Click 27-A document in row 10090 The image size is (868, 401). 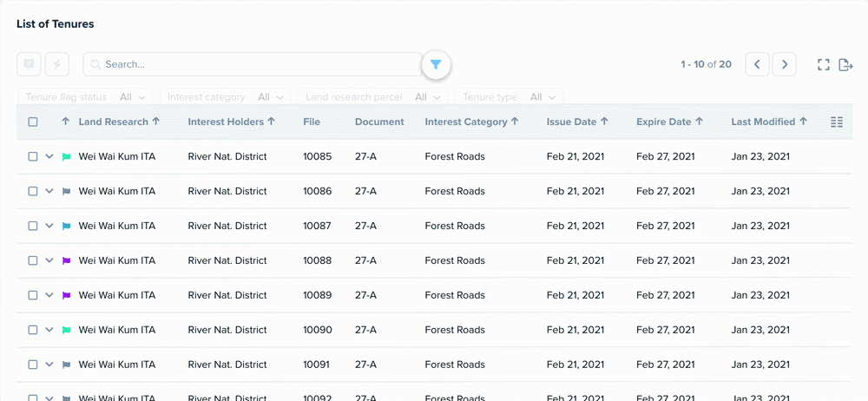click(366, 330)
